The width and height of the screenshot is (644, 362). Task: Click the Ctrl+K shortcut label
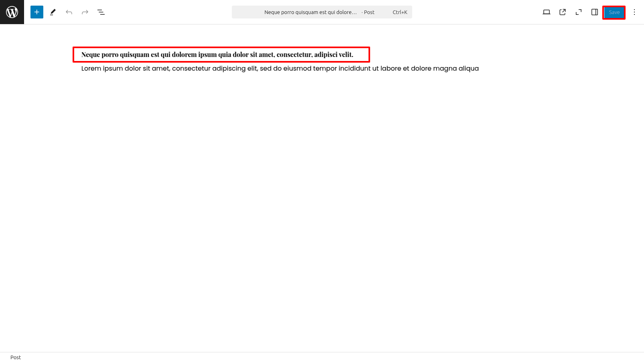[400, 12]
